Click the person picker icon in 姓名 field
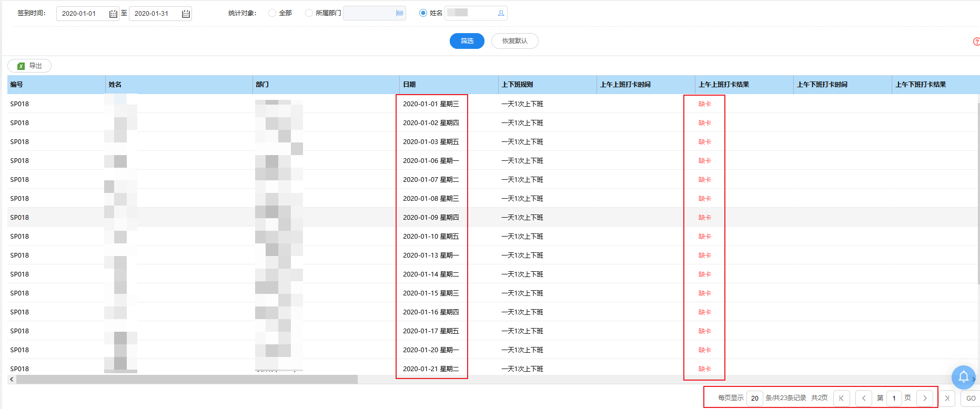This screenshot has height=409, width=980. tap(501, 13)
